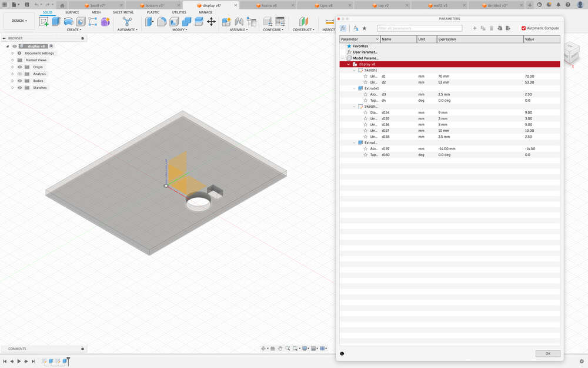Open the Parameter column dropdown
Viewport: 588px width, 368px height.
coord(377,39)
